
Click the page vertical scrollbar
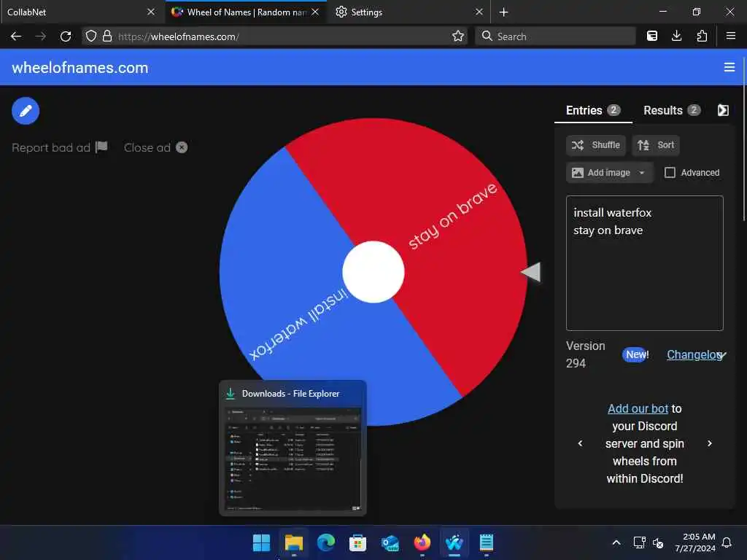(x=744, y=139)
